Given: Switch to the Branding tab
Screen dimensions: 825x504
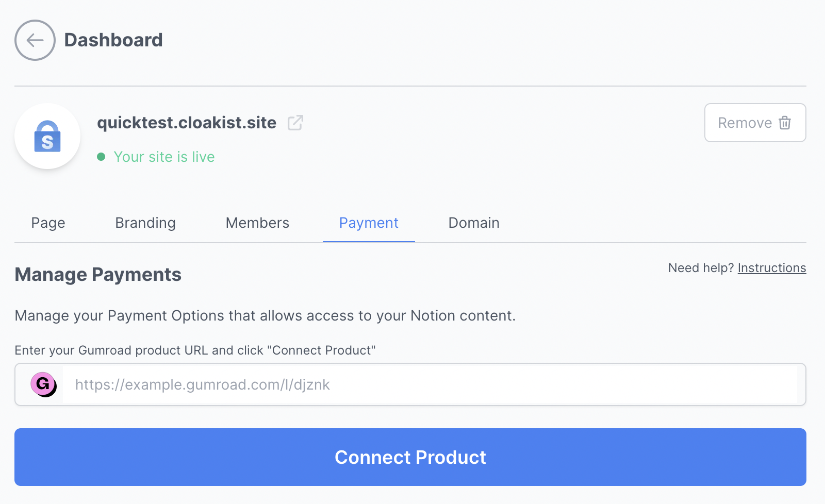Looking at the screenshot, I should coord(145,223).
